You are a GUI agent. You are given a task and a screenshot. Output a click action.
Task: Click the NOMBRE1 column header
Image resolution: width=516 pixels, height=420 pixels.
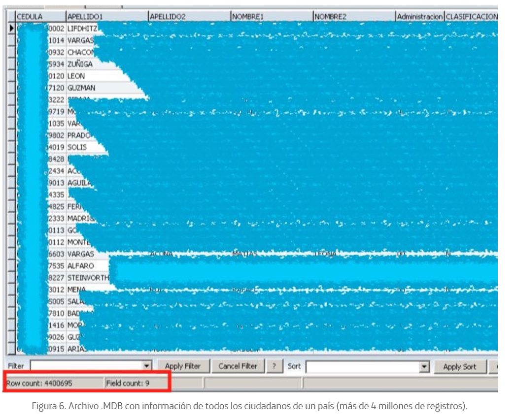pyautogui.click(x=271, y=17)
